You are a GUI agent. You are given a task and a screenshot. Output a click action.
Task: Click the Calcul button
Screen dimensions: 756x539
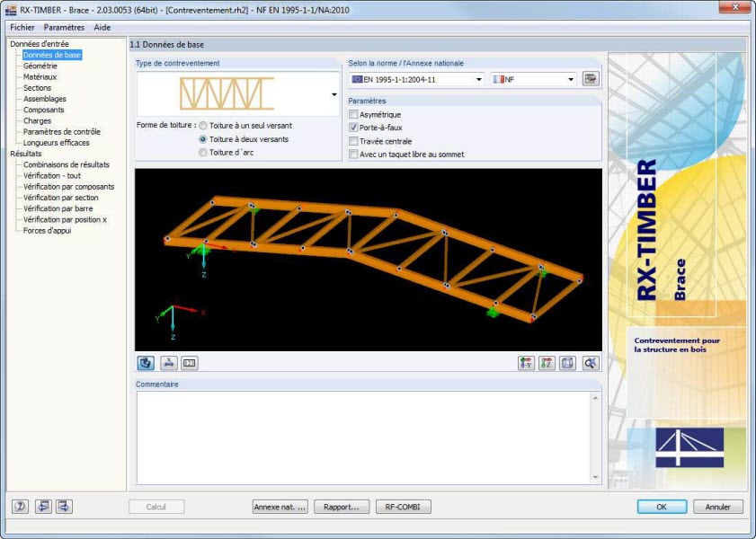point(156,507)
